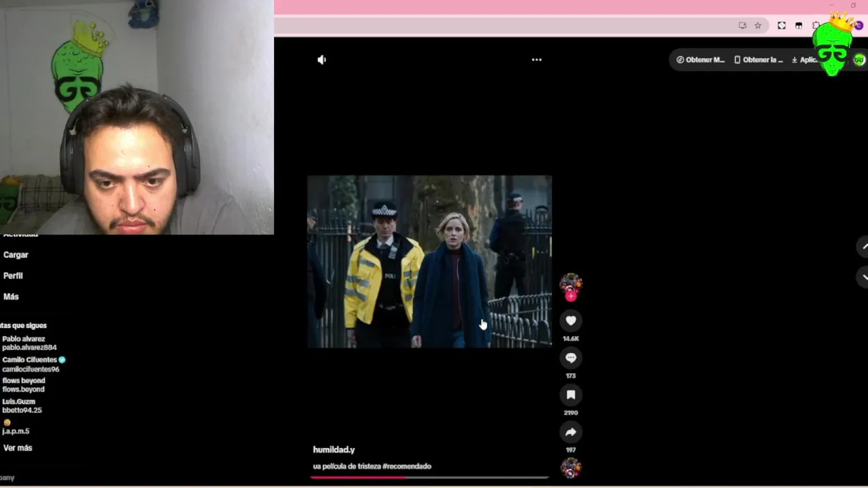Click the 14.6K like count

tap(571, 338)
